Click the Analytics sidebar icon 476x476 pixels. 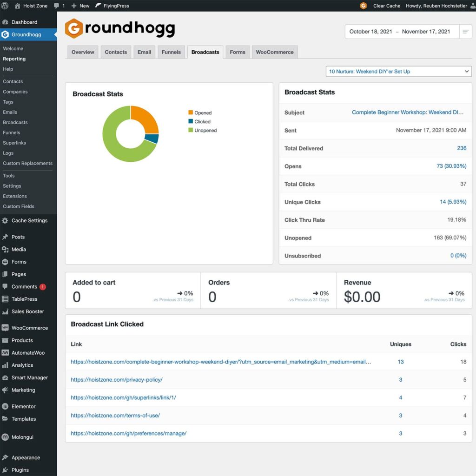coord(6,365)
